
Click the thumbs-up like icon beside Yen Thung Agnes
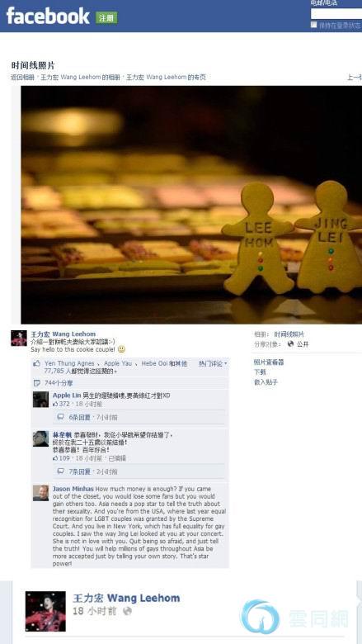[37, 363]
